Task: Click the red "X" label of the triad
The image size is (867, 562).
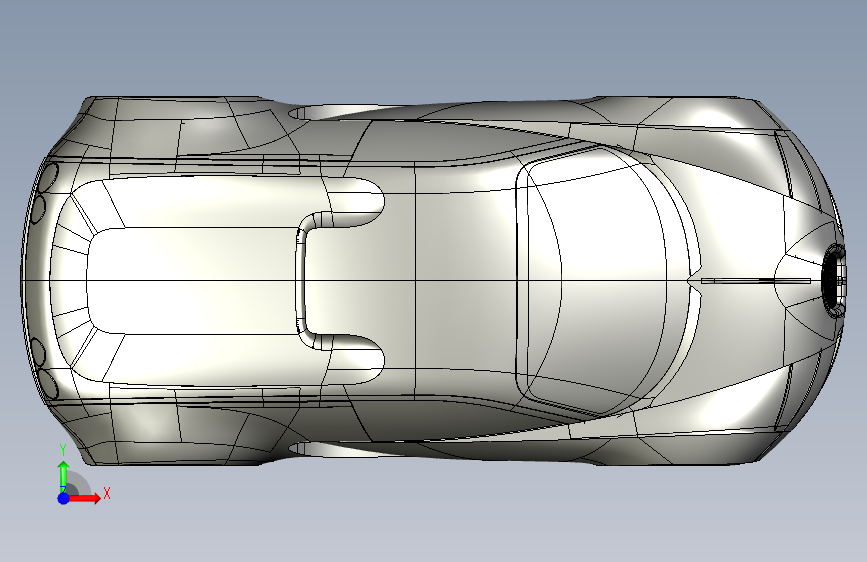Action: tap(107, 493)
